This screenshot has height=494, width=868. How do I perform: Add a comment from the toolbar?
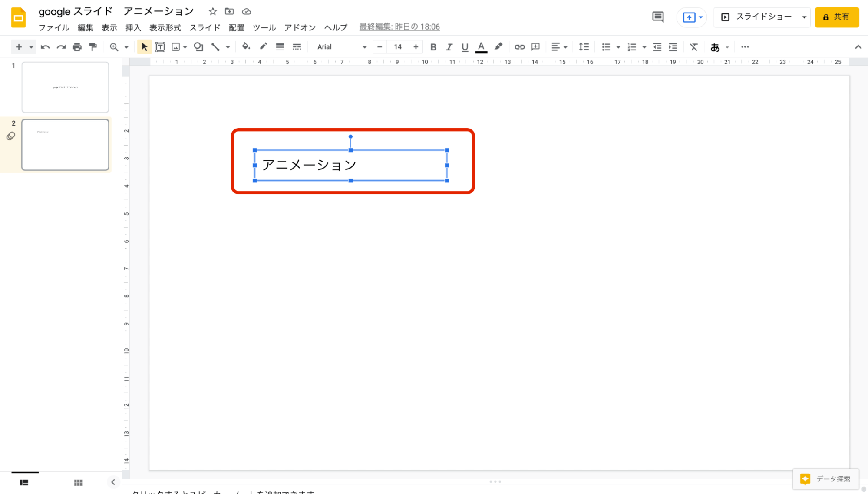(536, 47)
